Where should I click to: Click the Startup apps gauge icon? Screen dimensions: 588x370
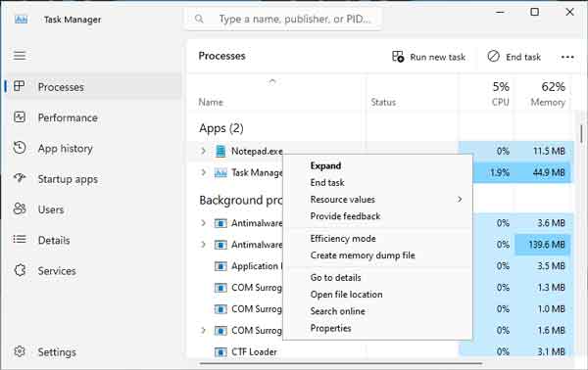click(20, 177)
